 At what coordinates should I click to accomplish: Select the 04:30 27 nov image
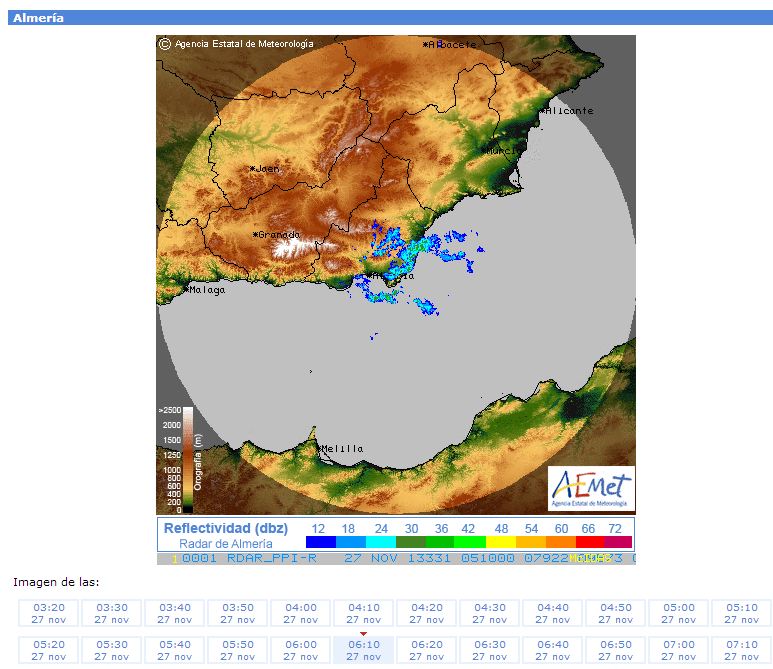tap(490, 613)
